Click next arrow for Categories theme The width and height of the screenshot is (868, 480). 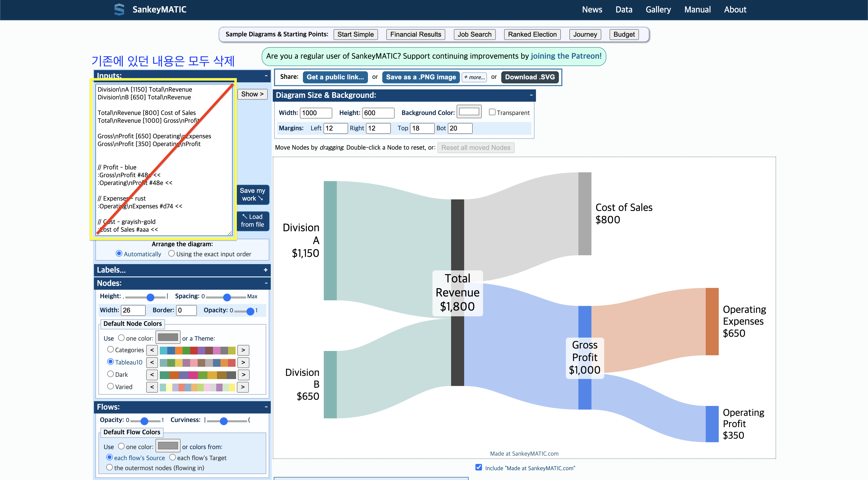(x=243, y=350)
